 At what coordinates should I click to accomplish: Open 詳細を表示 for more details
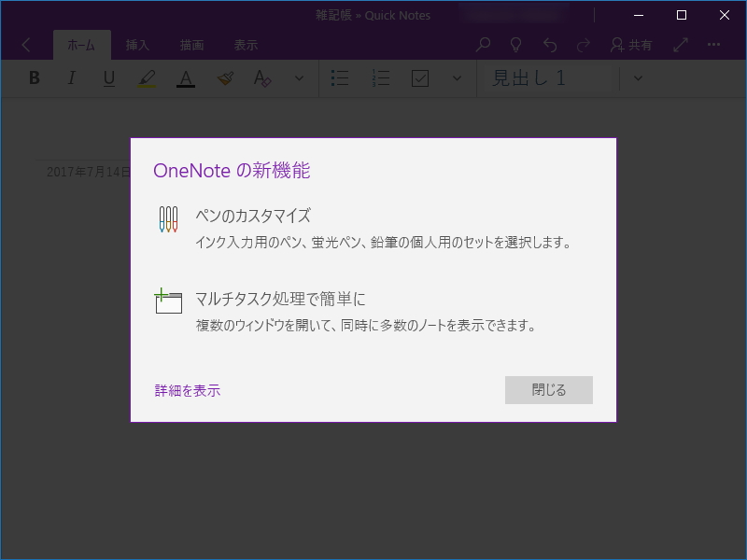pos(186,390)
